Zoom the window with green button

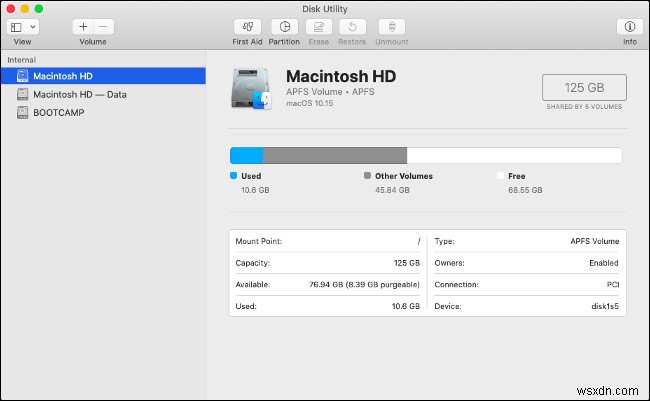coord(39,9)
